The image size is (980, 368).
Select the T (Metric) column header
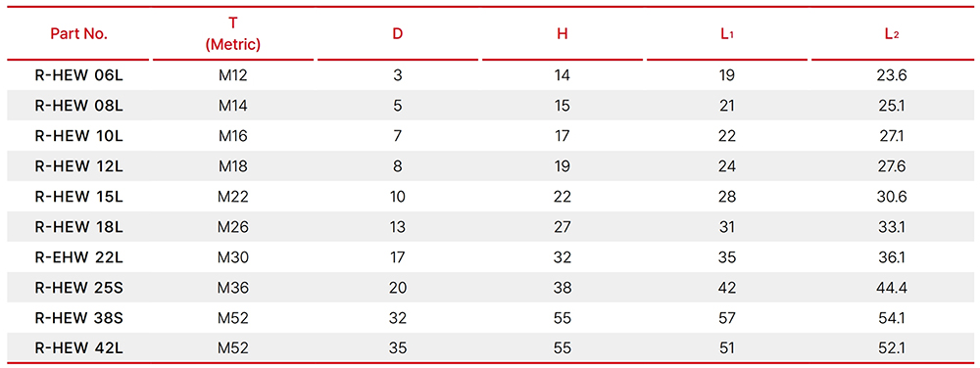[233, 33]
